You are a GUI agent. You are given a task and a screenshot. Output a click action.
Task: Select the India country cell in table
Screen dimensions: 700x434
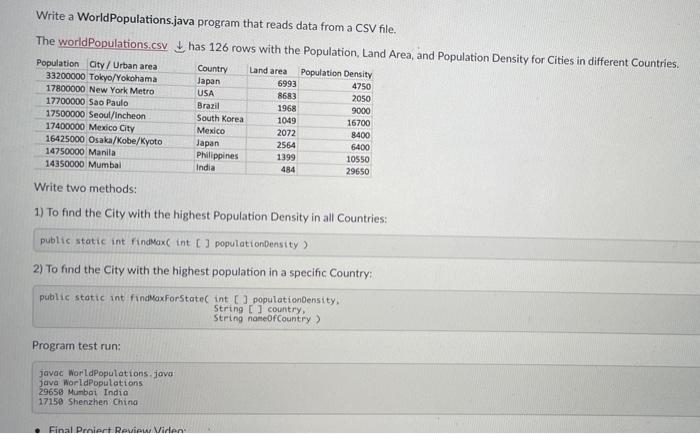pyautogui.click(x=205, y=167)
